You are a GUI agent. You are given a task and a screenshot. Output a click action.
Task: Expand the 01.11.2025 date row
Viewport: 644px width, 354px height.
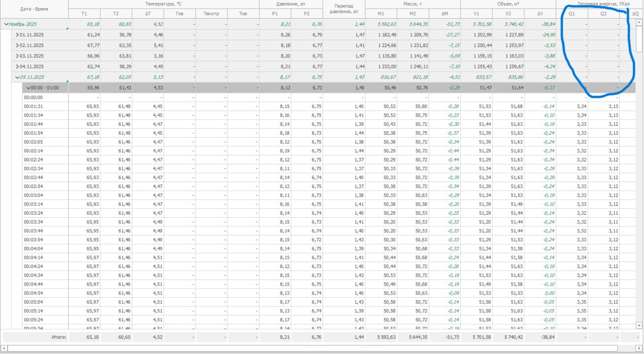17,35
